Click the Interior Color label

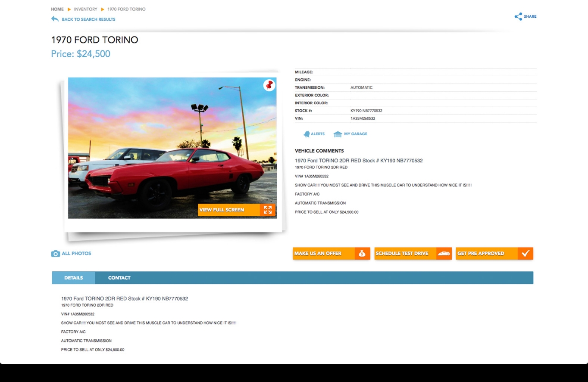[311, 103]
